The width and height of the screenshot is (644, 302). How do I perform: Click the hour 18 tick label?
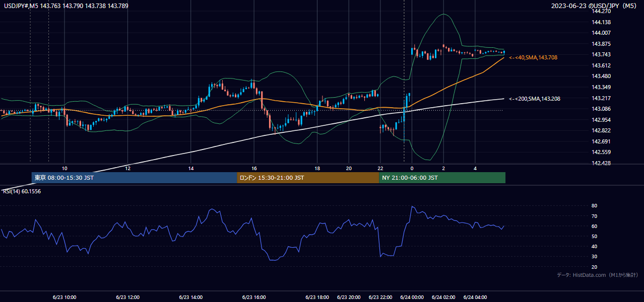pyautogui.click(x=317, y=168)
